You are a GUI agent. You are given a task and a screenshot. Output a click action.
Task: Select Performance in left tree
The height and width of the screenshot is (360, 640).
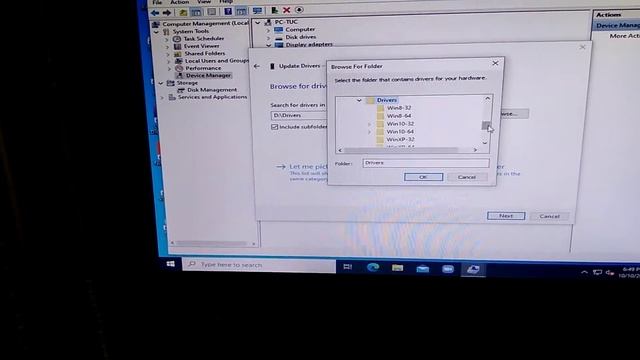203,68
